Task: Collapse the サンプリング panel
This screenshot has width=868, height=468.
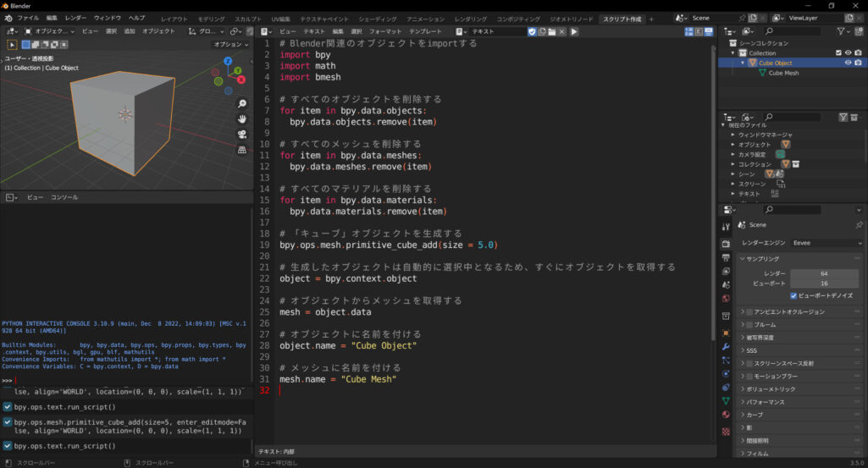Action: tap(800, 259)
